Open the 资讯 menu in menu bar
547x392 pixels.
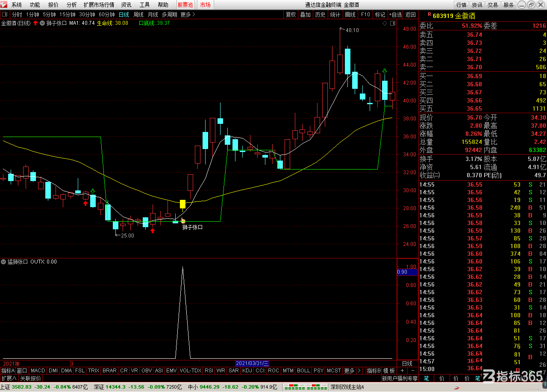coord(126,5)
